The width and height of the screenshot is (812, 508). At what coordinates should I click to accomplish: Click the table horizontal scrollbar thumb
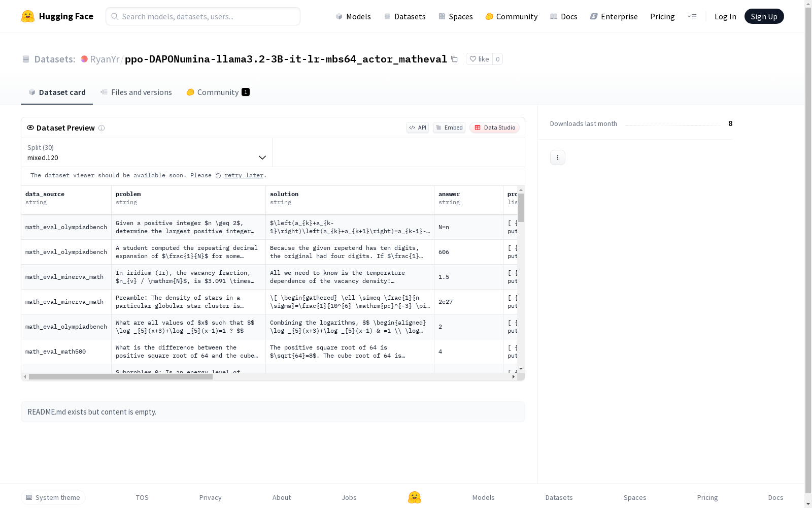click(121, 377)
